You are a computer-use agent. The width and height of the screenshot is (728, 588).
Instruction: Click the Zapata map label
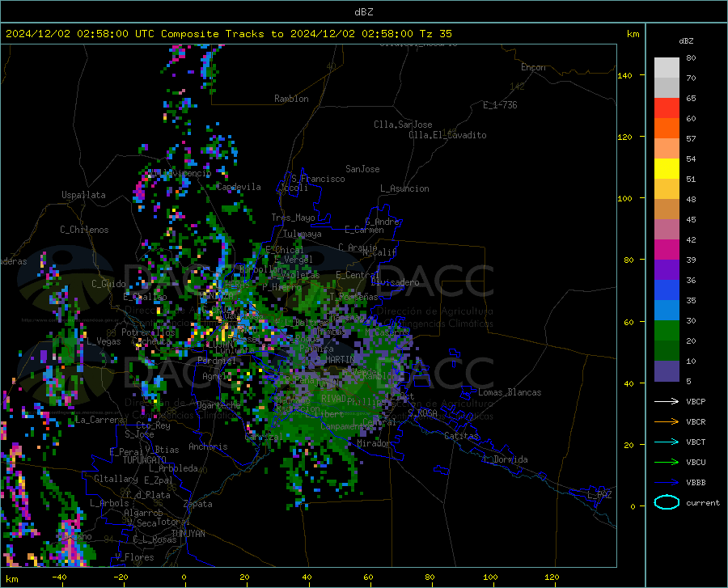(198, 504)
